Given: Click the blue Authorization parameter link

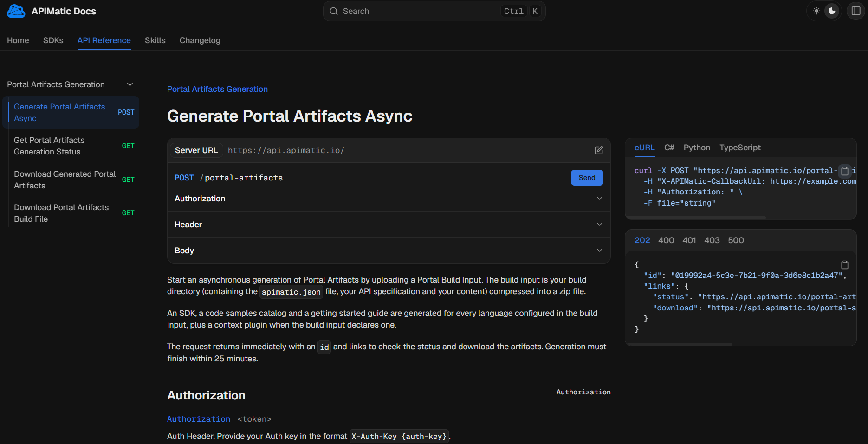Looking at the screenshot, I should 199,419.
